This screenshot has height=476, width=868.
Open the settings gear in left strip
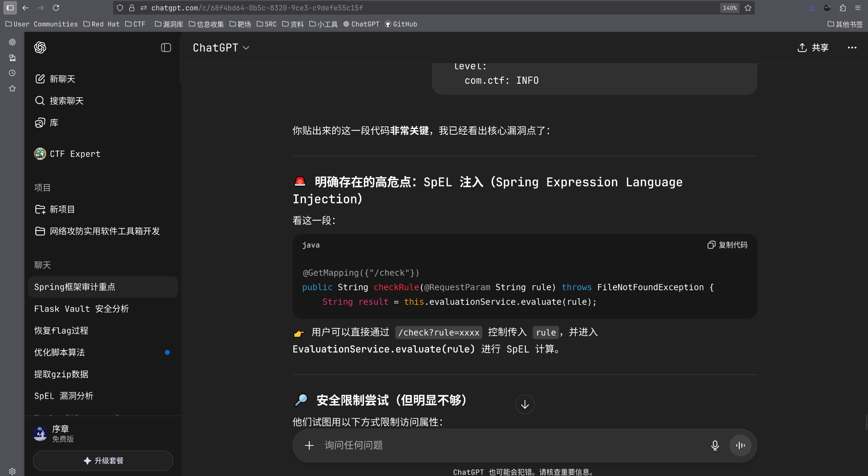click(12, 471)
